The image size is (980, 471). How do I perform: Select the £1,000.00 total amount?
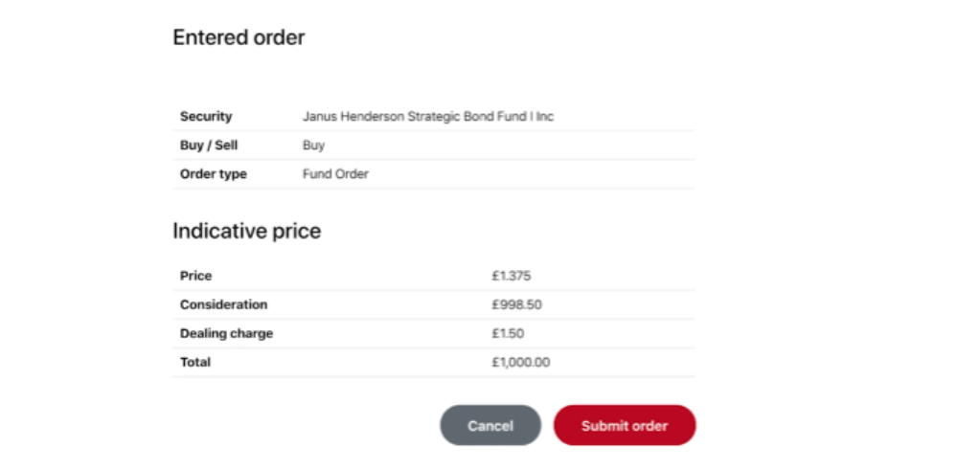(x=520, y=362)
